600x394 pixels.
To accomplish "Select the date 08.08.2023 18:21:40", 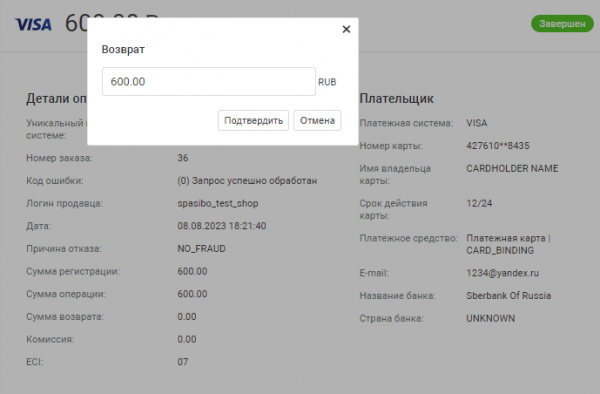I will coord(222,226).
